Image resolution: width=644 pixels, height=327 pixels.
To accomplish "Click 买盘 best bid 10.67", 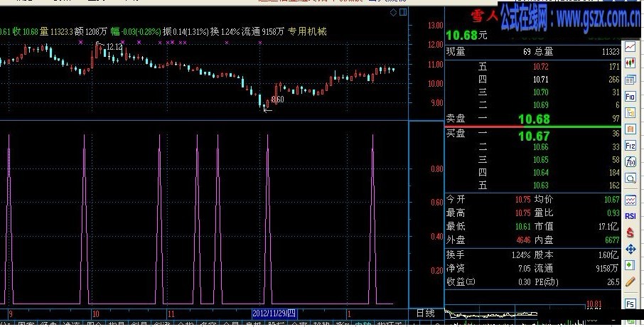I will 534,136.
